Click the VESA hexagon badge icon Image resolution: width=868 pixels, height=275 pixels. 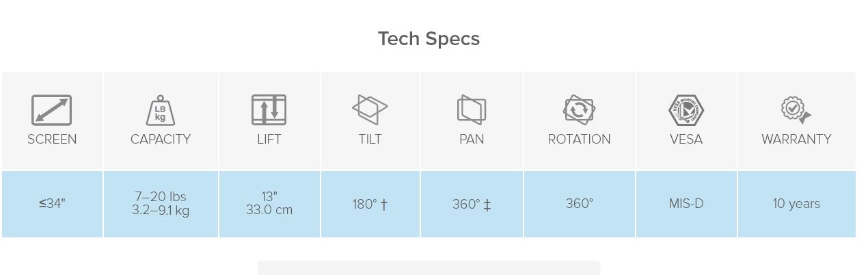click(686, 109)
